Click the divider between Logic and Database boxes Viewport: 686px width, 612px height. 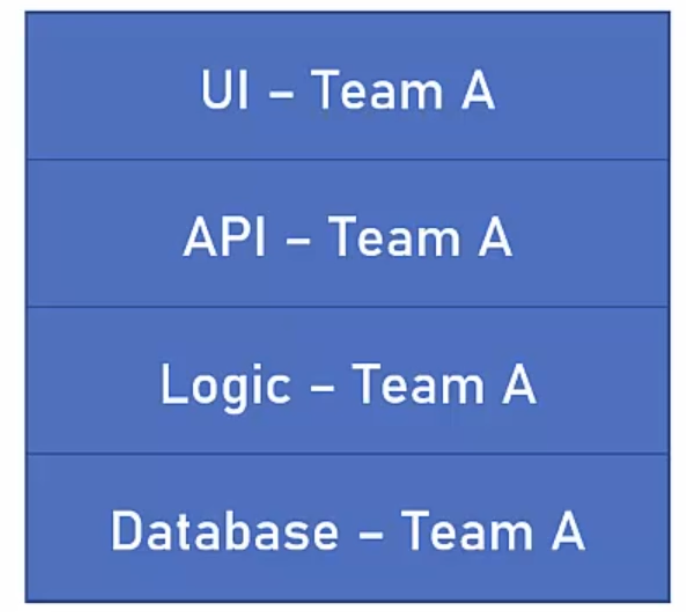[347, 454]
